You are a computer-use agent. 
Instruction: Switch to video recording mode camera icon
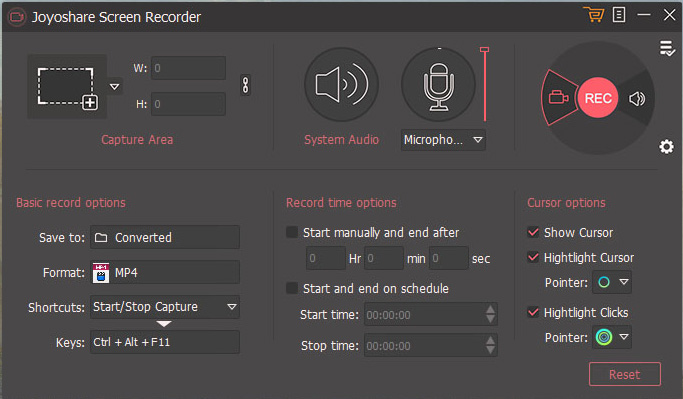[558, 97]
